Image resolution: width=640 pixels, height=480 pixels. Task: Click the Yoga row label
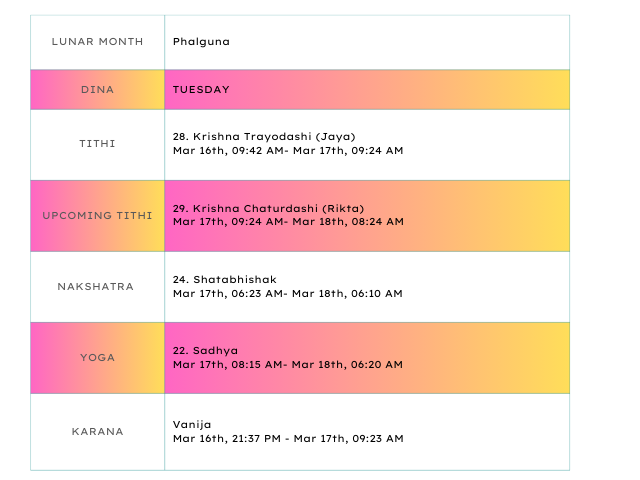coord(97,358)
